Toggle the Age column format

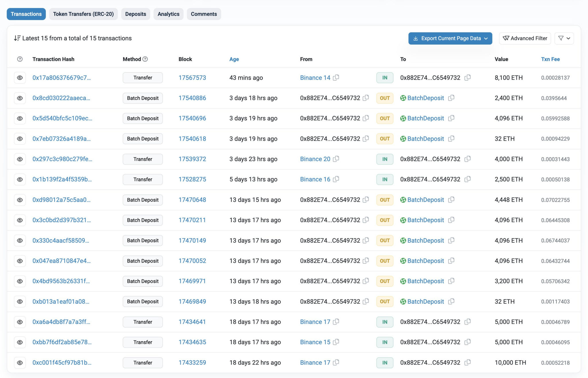coord(234,59)
